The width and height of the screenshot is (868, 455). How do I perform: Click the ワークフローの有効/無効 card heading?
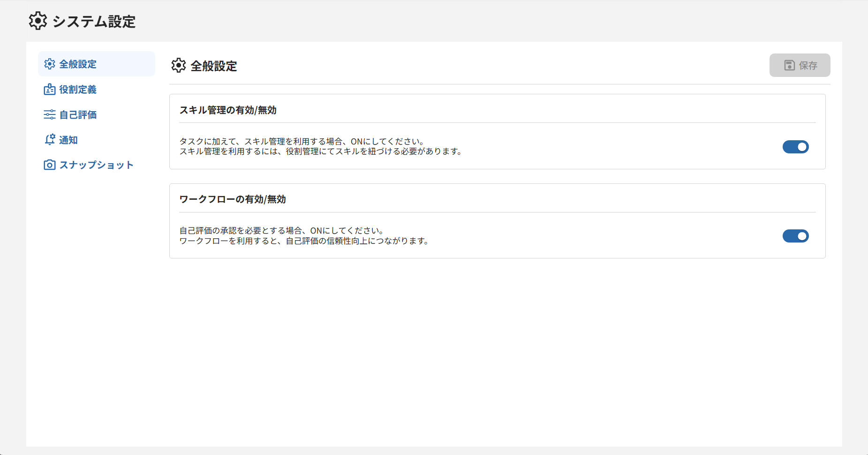click(233, 199)
